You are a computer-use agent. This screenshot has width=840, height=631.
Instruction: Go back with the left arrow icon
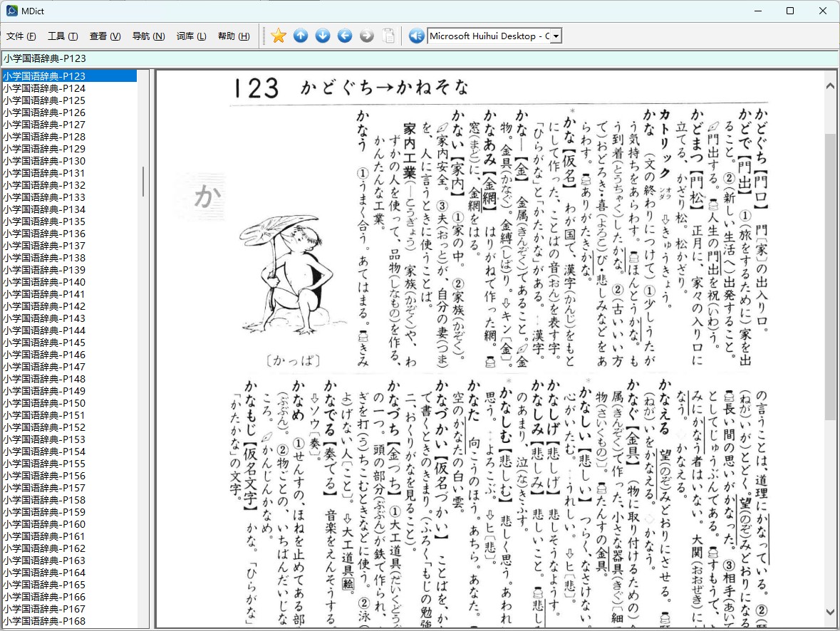click(x=344, y=36)
